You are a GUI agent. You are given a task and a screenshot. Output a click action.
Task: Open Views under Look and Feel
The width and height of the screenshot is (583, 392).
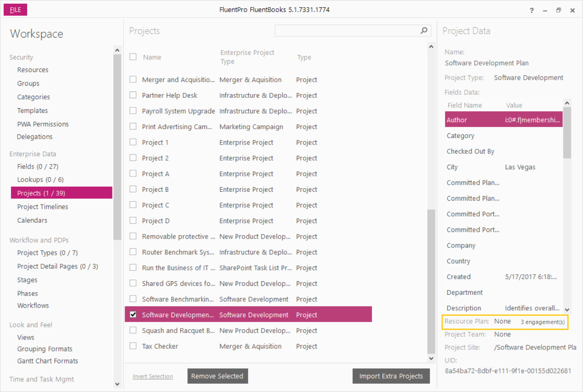tap(25, 337)
